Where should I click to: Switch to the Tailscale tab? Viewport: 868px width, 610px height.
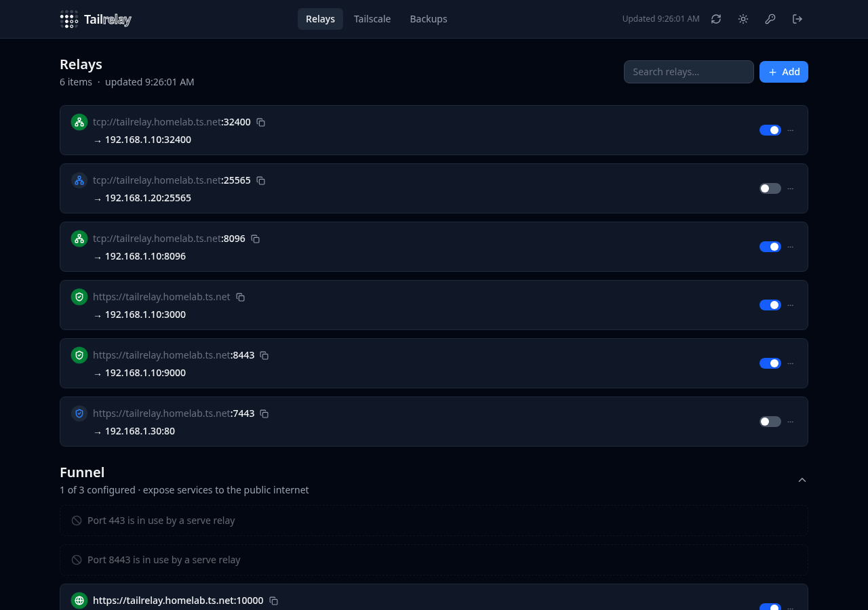point(372,19)
